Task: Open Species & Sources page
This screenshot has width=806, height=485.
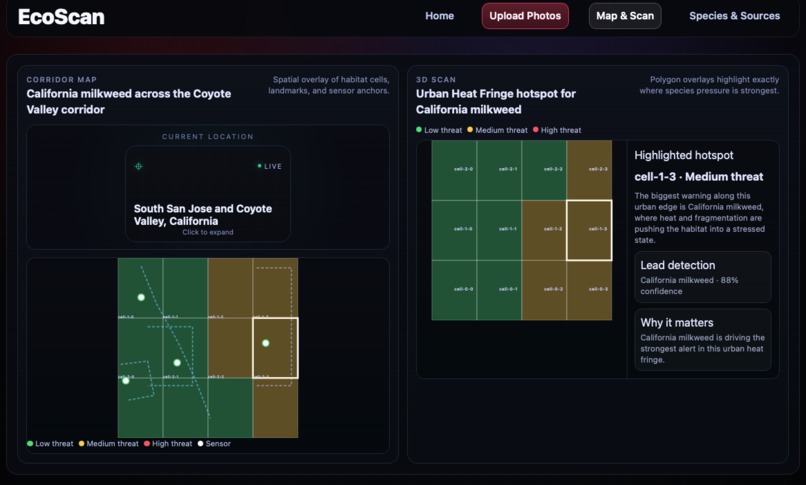Action: pos(734,16)
